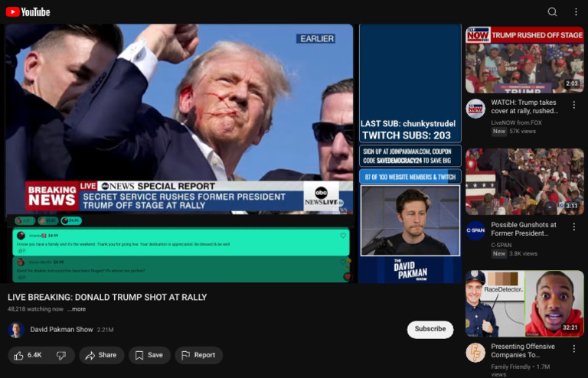
Task: Like the video with thumbs up
Action: point(28,355)
